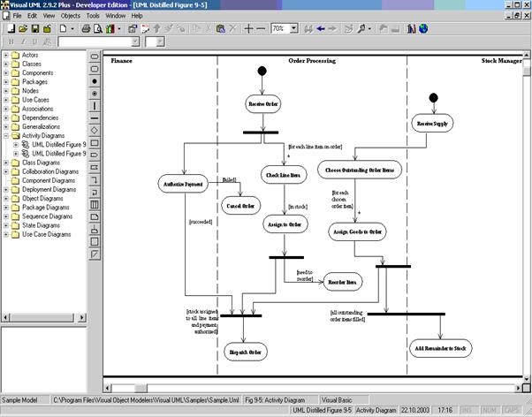Click the Authorize Payment activity node

[183, 185]
